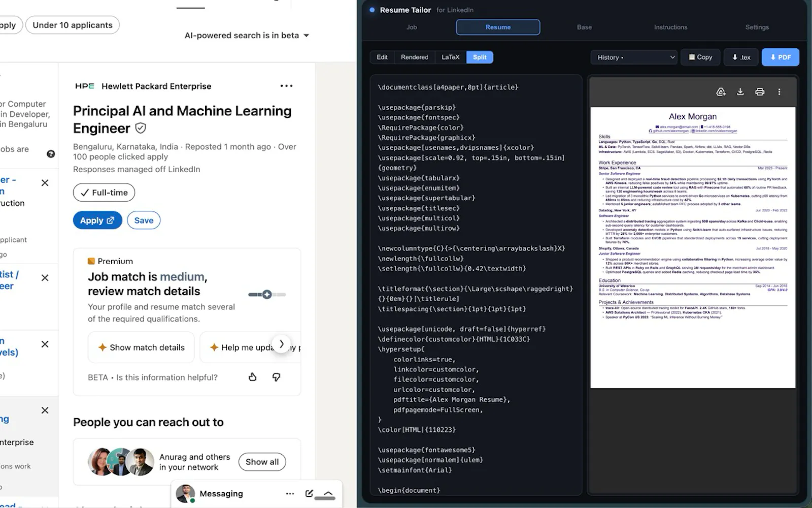Image resolution: width=812 pixels, height=508 pixels.
Task: Save the HPE job
Action: pyautogui.click(x=144, y=220)
